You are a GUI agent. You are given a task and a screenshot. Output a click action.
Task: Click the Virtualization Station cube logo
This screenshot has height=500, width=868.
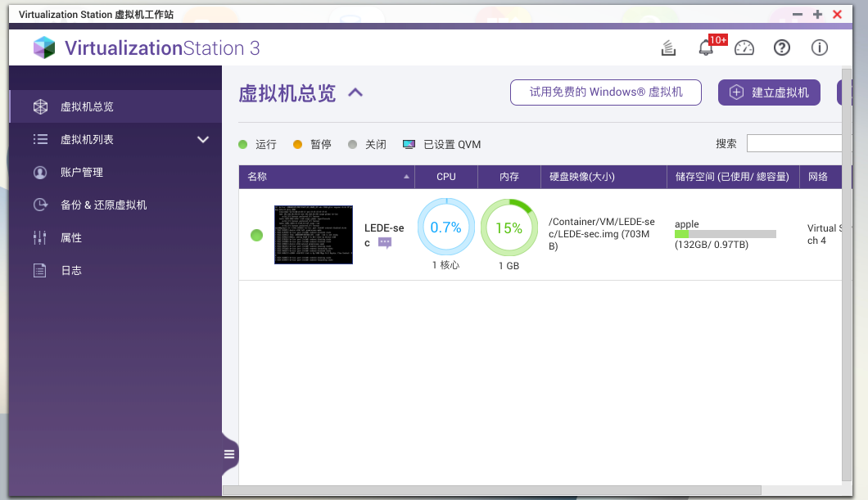coord(44,47)
